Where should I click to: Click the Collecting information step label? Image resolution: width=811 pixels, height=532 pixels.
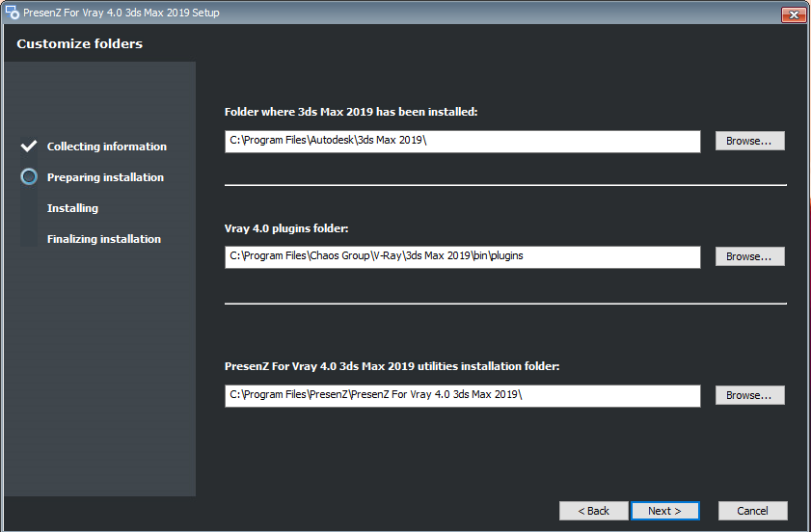(x=106, y=146)
